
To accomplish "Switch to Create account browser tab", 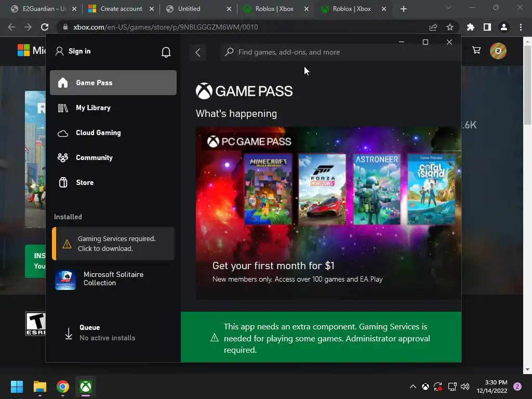I will 121,9.
